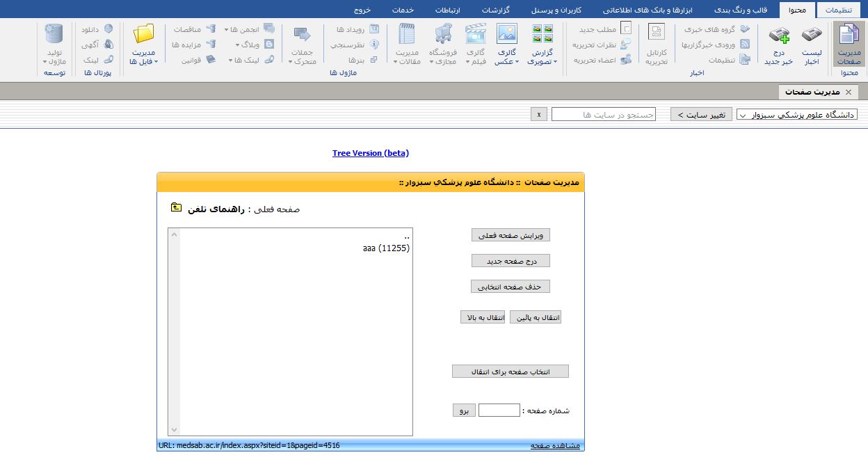Click the شماره صفحه page number field
The width and height of the screenshot is (868, 471).
[499, 410]
